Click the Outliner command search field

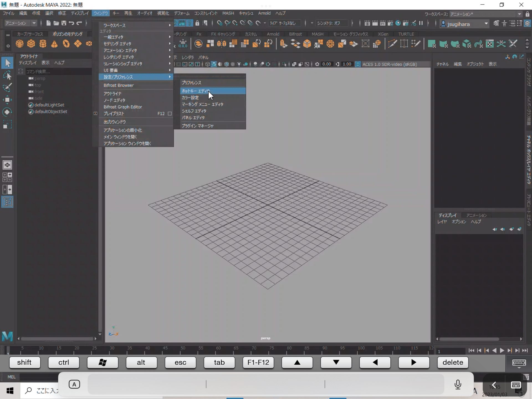point(58,71)
